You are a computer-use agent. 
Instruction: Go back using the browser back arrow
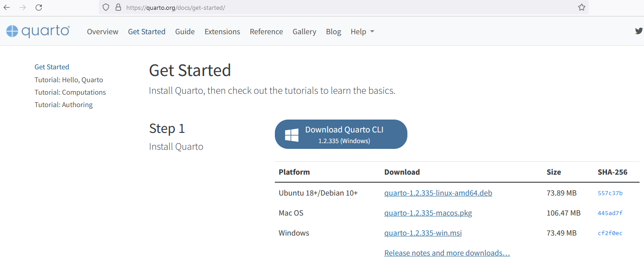pyautogui.click(x=7, y=7)
